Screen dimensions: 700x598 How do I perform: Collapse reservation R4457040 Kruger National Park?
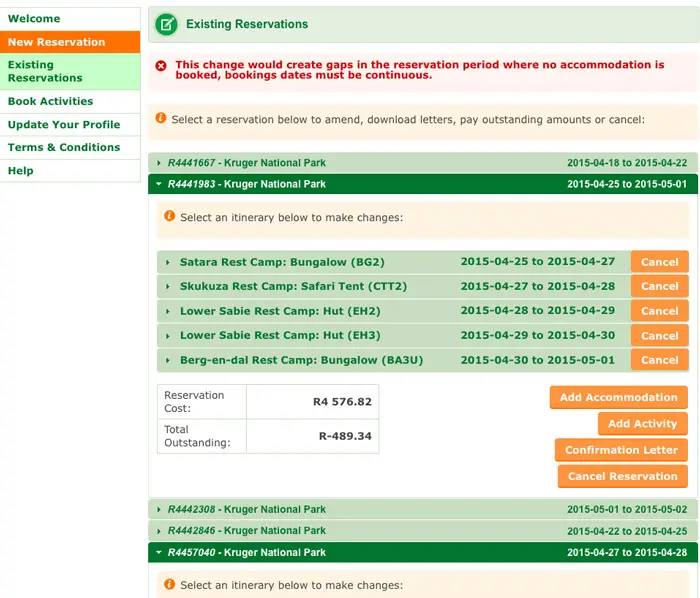(423, 552)
